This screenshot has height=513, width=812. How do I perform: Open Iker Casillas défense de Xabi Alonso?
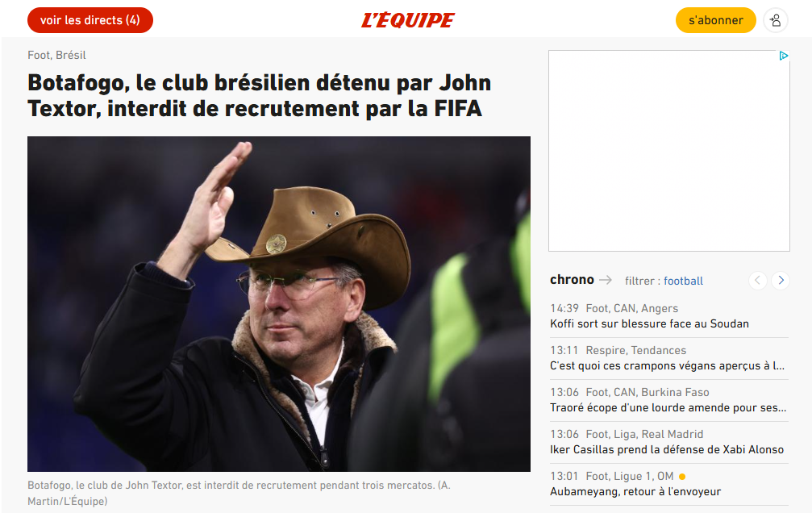coord(667,450)
